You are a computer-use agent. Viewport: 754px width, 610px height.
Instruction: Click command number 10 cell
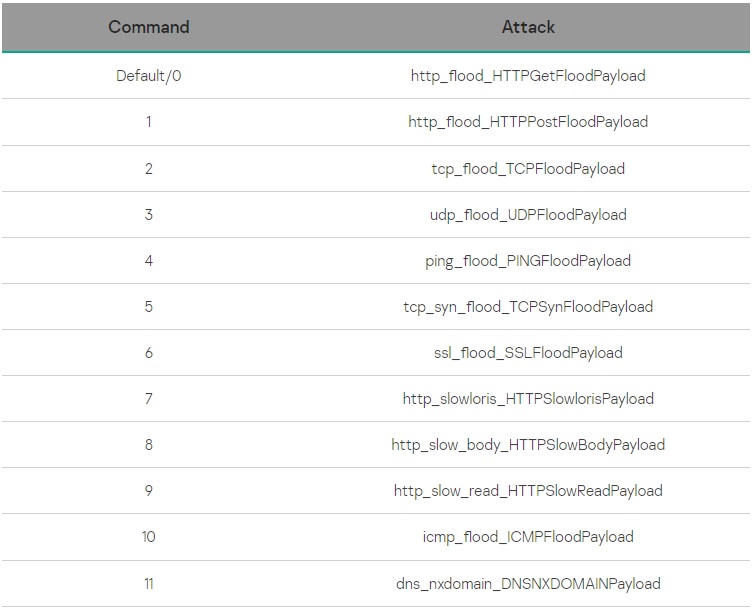coord(149,537)
